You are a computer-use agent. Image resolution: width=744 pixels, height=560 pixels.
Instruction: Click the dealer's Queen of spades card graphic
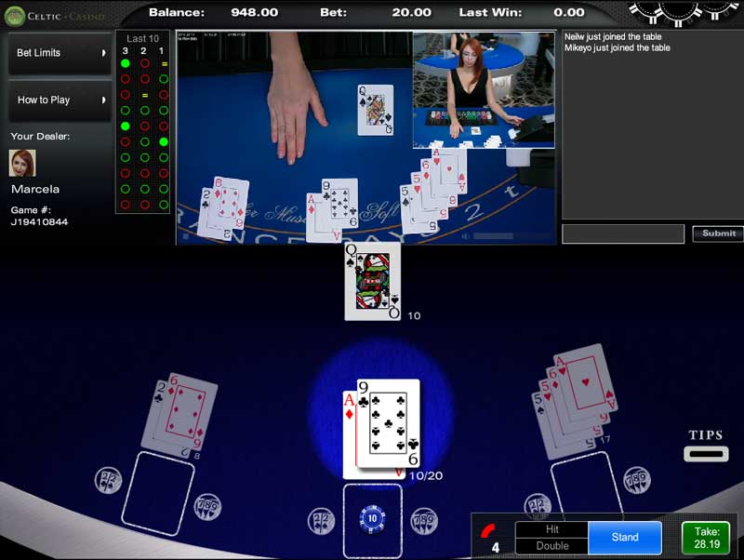(373, 282)
